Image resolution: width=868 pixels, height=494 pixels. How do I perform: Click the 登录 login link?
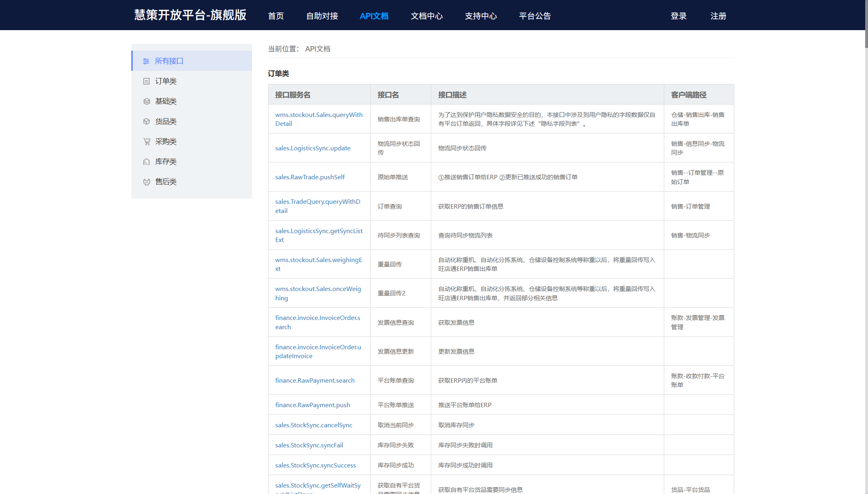678,16
